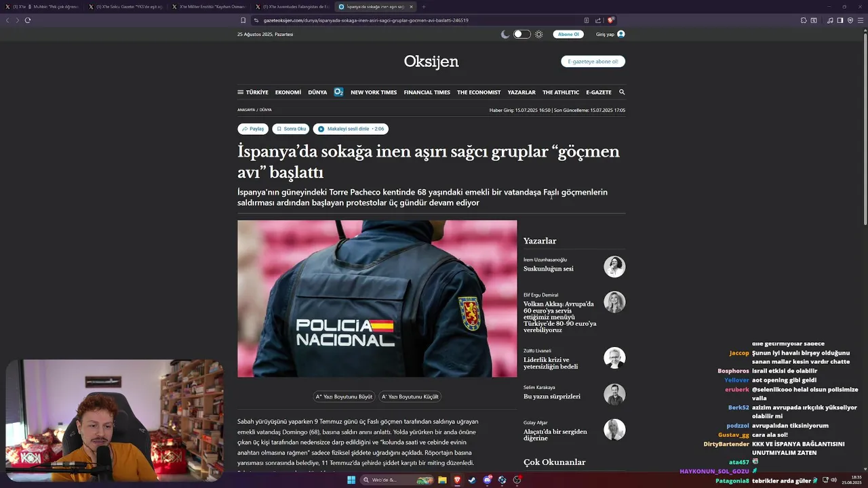Switch to X'te Juventudes Falangistas browser tab

(x=292, y=7)
